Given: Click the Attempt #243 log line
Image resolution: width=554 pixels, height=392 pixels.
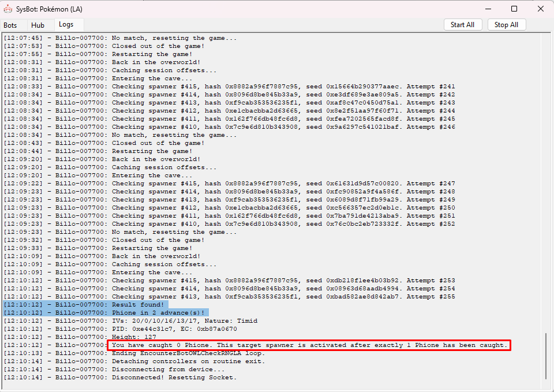Looking at the screenshot, I should 229,103.
